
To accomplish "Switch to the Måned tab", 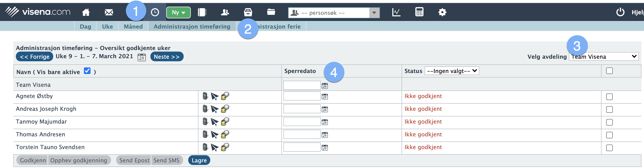I will pyautogui.click(x=133, y=27).
